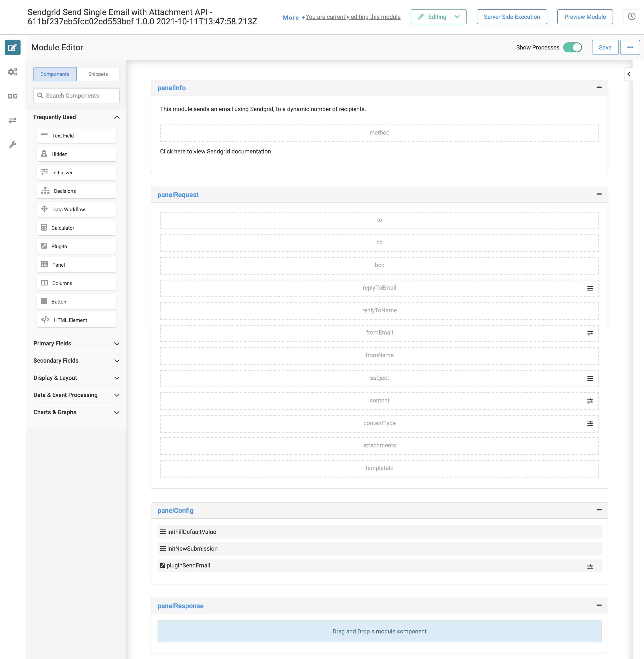Click the Data Workflow component icon

[44, 209]
